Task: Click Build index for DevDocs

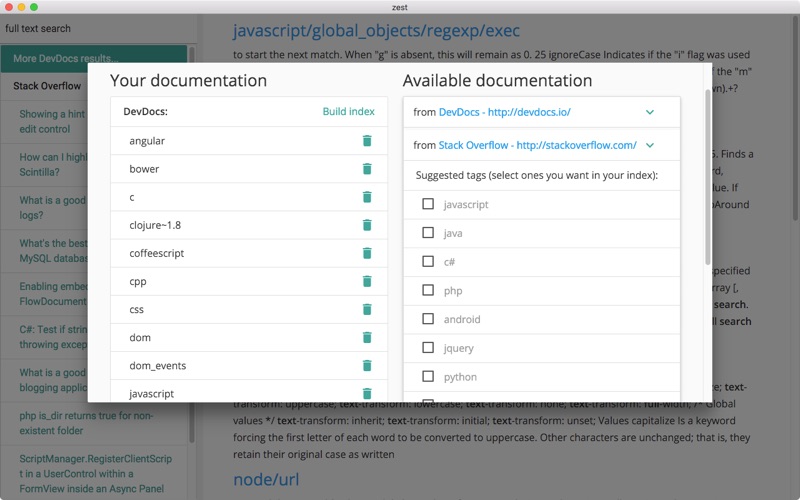Action: 348,112
